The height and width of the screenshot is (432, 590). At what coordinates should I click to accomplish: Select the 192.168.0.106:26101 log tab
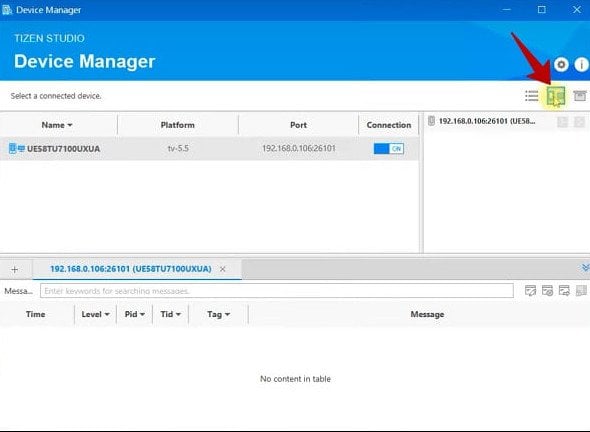coord(131,269)
